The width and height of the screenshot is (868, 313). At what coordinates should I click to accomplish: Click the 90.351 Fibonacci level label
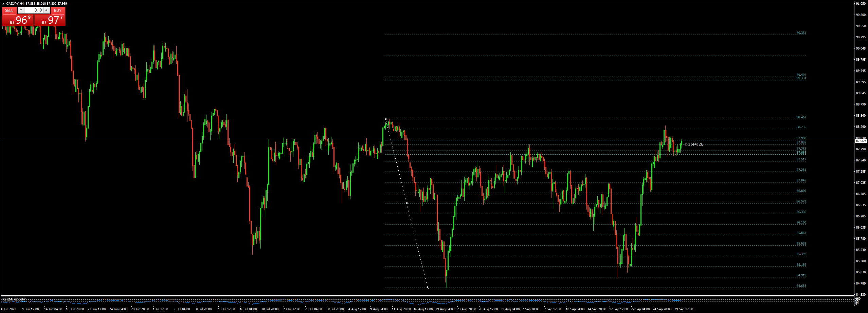pyautogui.click(x=801, y=33)
